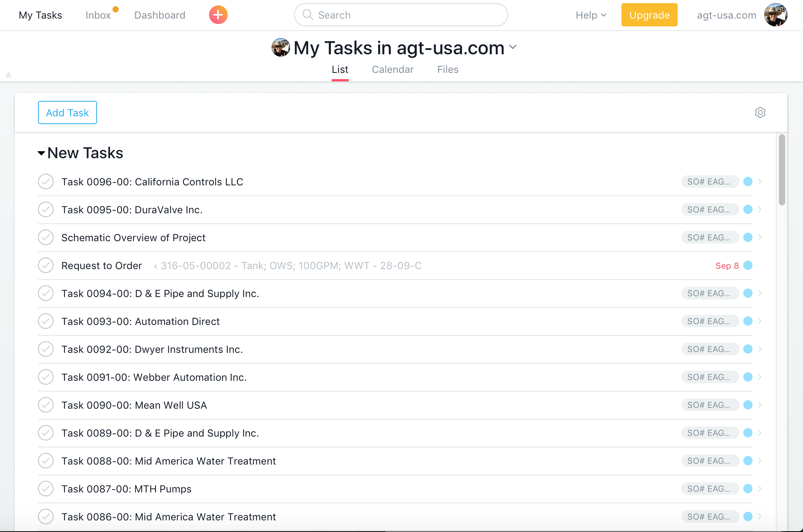Click the agt-usa.com workspace name
The image size is (803, 532).
point(727,15)
